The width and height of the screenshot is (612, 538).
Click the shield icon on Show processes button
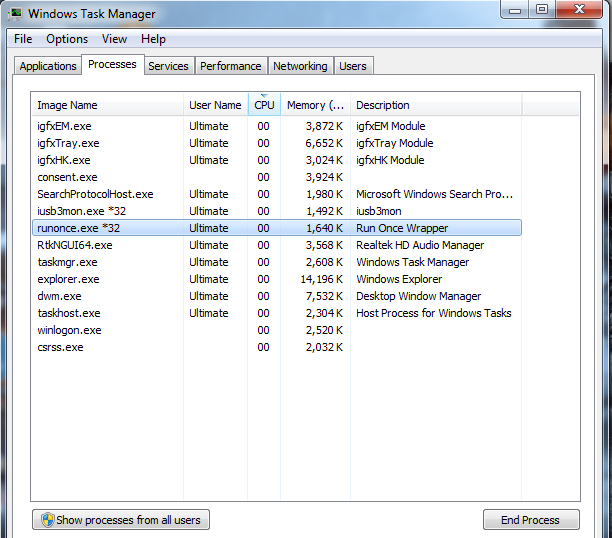click(47, 520)
